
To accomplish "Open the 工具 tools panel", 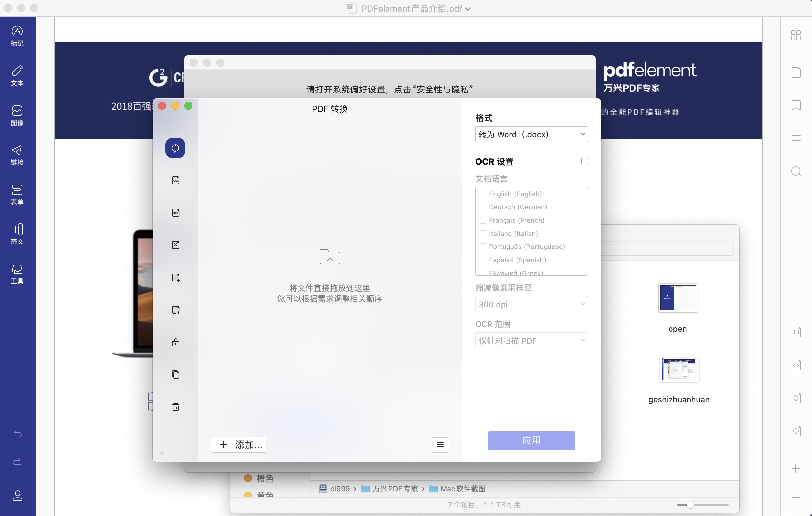I will 17,274.
